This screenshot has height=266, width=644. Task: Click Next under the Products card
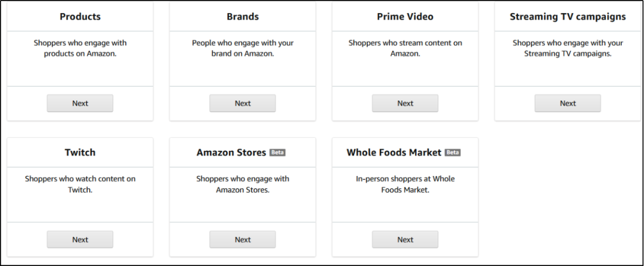click(x=80, y=103)
